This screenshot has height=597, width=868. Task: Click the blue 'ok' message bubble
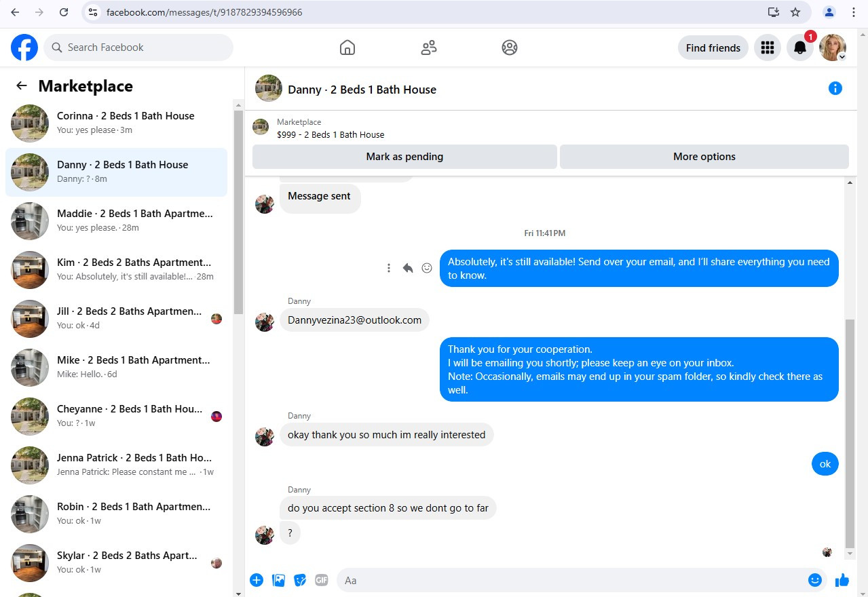(x=825, y=464)
